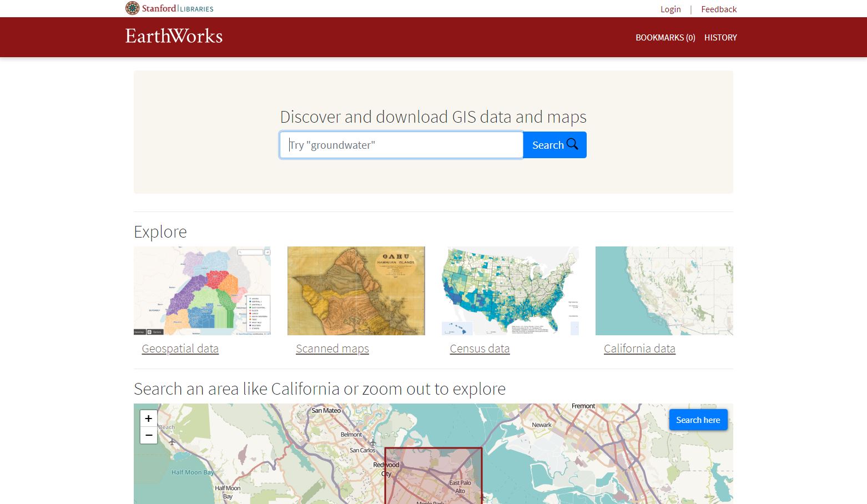Click the Search here map button
The width and height of the screenshot is (867, 504).
point(698,420)
